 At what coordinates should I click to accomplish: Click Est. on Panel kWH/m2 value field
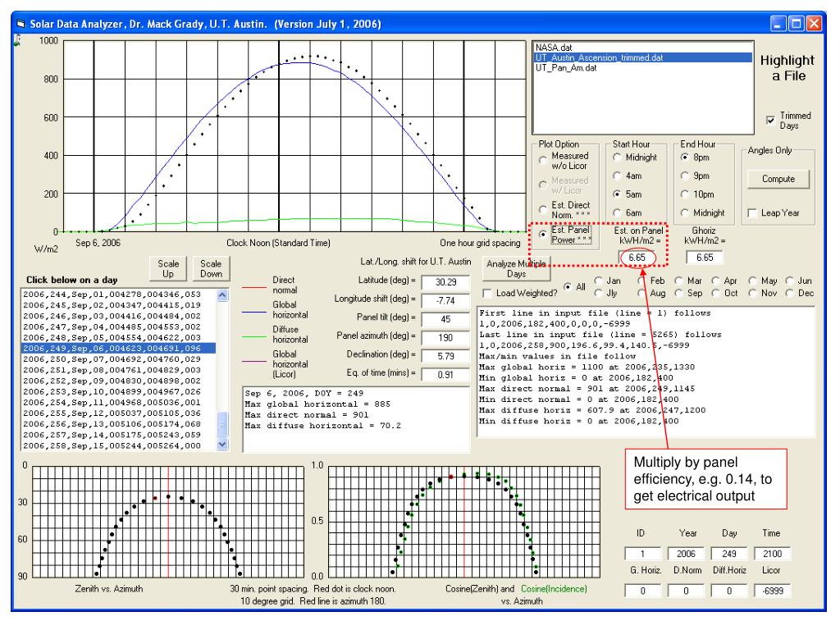click(637, 258)
